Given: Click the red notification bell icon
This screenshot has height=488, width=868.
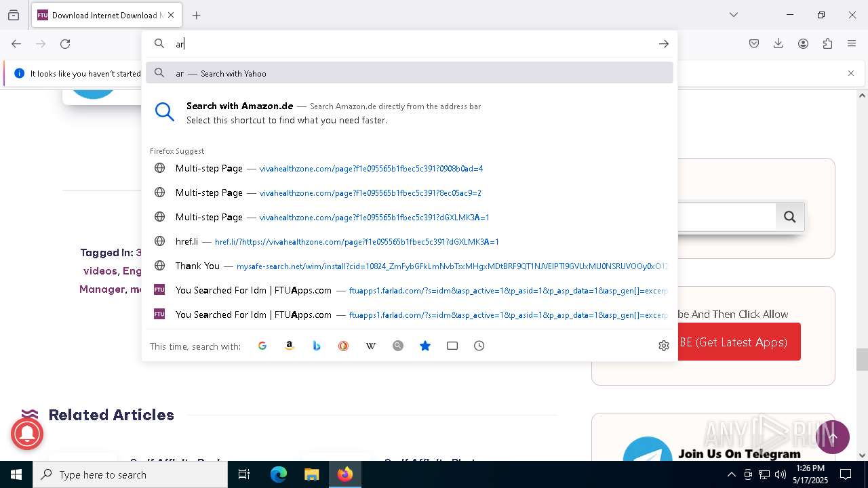Looking at the screenshot, I should click(27, 433).
